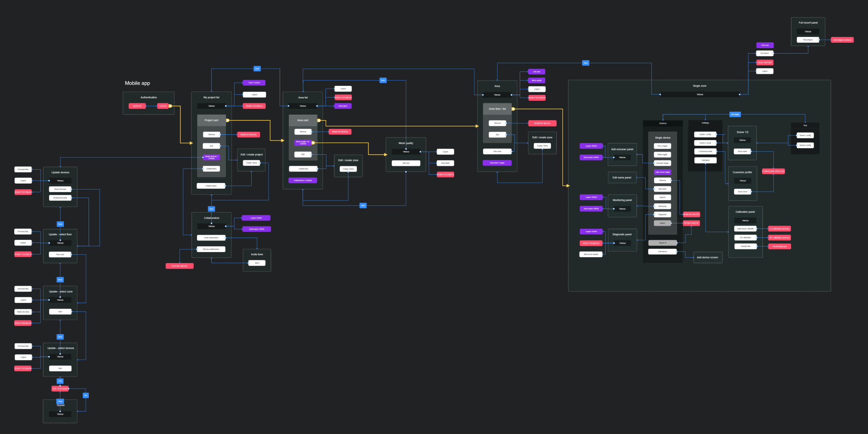The image size is (868, 434).
Task: Select the LS calibration process node
Action: click(780, 229)
